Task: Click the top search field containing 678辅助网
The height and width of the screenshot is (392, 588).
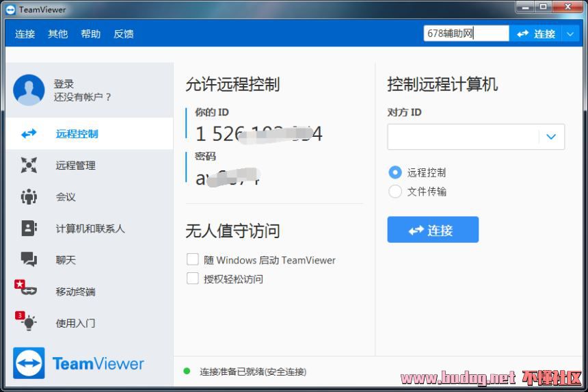Action: coord(466,34)
